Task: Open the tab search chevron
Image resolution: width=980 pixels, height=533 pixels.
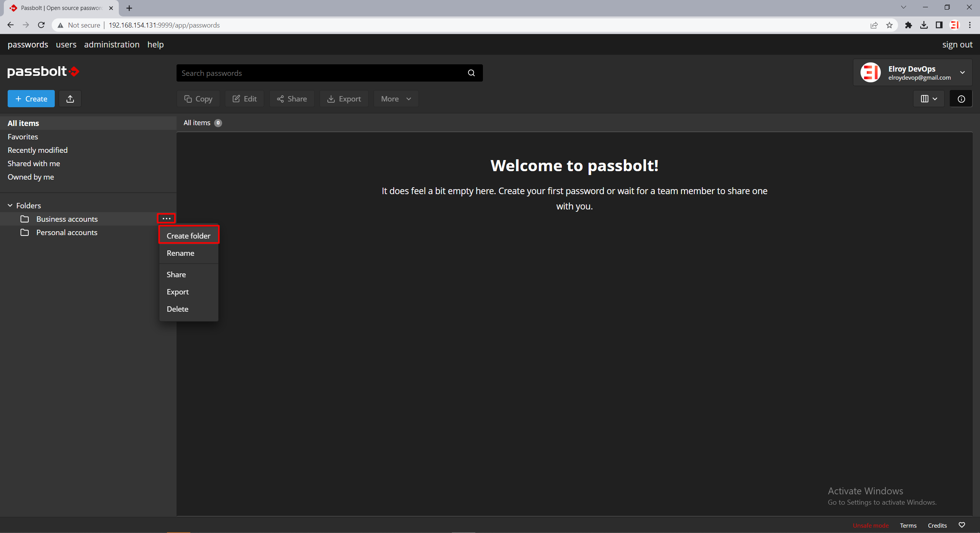Action: pos(903,7)
